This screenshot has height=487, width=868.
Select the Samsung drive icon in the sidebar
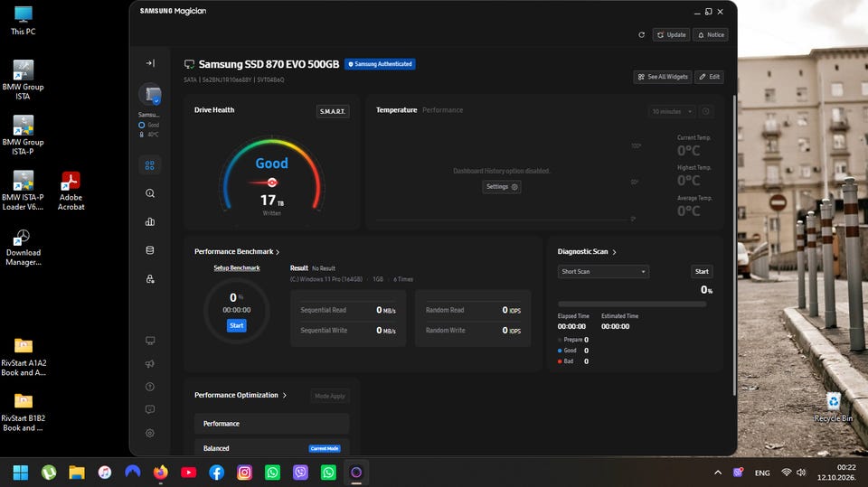tap(150, 95)
